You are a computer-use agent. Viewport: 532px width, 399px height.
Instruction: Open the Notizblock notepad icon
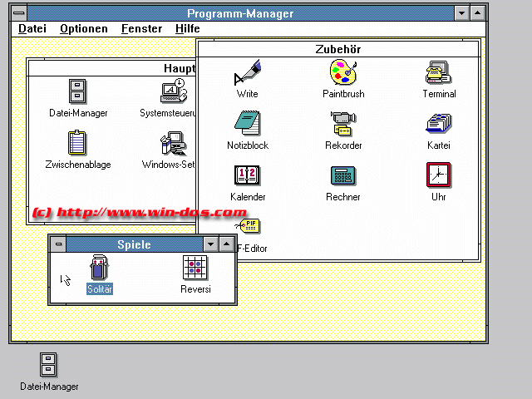(248, 125)
